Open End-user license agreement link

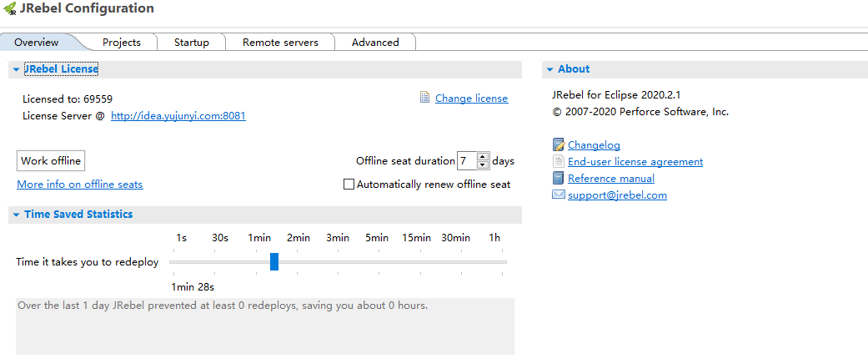[635, 162]
